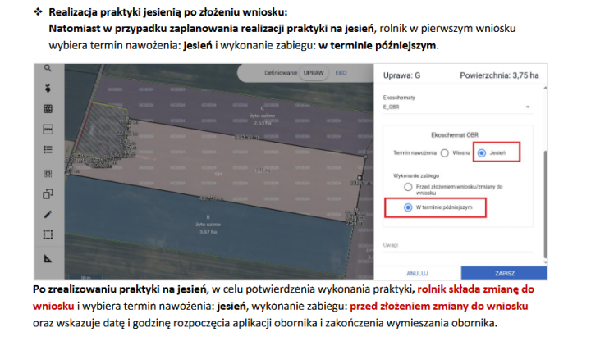Switch to the UPRAW tab

click(x=314, y=73)
